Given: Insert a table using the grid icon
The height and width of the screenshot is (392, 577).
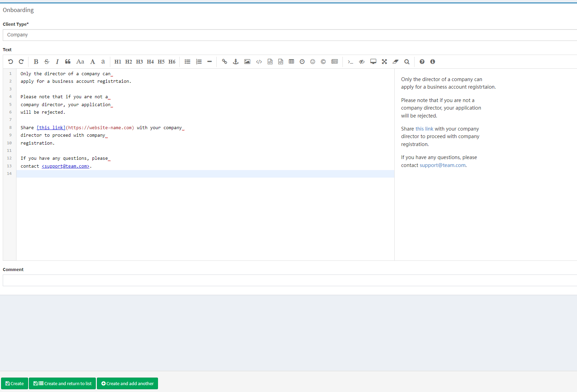Looking at the screenshot, I should tap(291, 62).
